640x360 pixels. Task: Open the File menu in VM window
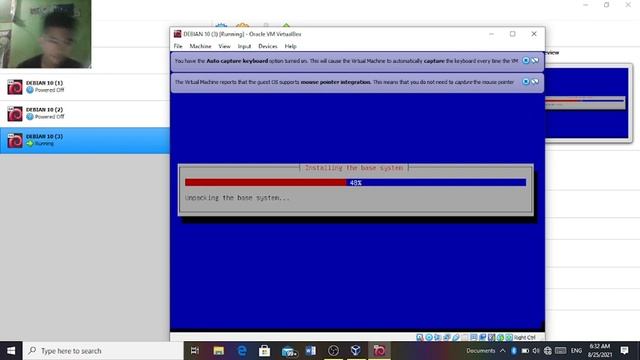178,46
